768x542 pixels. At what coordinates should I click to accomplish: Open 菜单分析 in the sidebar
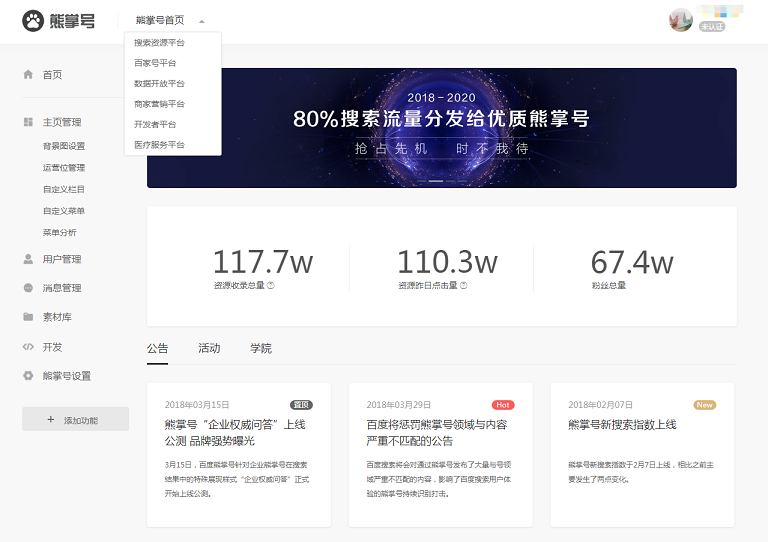click(60, 232)
